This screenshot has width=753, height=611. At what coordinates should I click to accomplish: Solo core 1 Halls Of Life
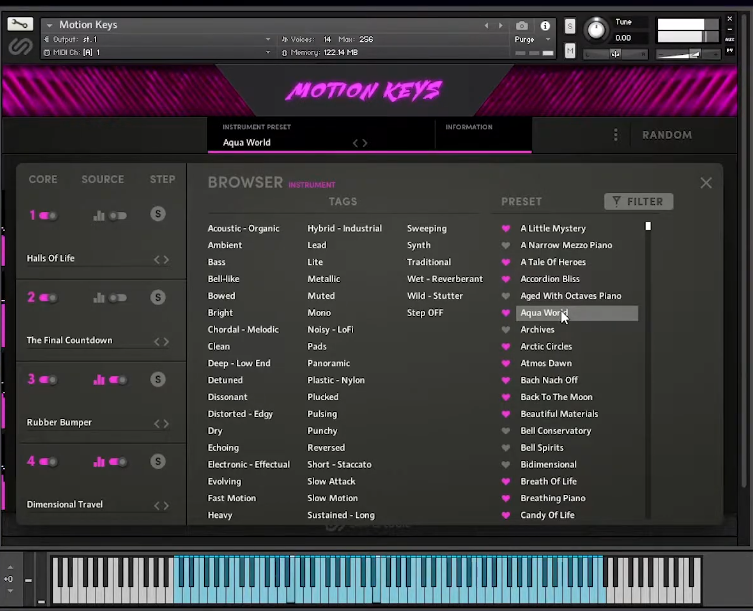(x=158, y=214)
